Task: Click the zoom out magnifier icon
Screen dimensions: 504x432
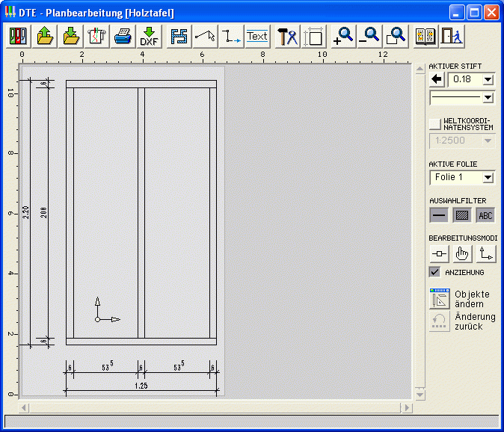Action: click(x=369, y=36)
